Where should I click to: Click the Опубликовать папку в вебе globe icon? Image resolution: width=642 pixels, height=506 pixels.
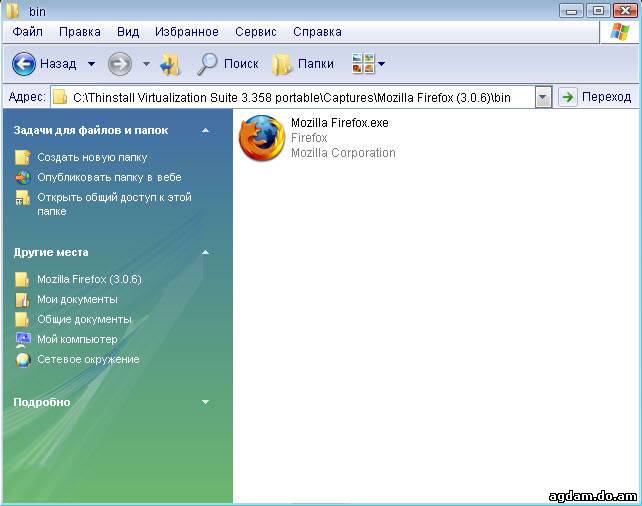[23, 177]
